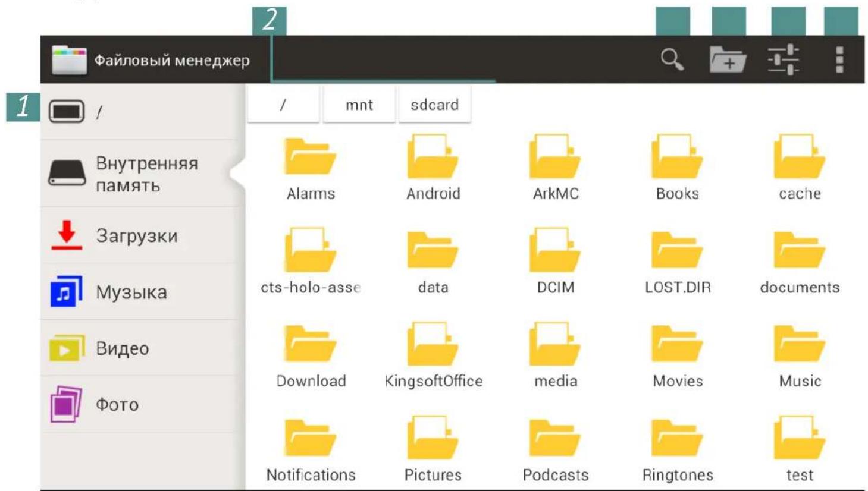
Task: Go to root slash breadcrumb
Action: tap(283, 105)
